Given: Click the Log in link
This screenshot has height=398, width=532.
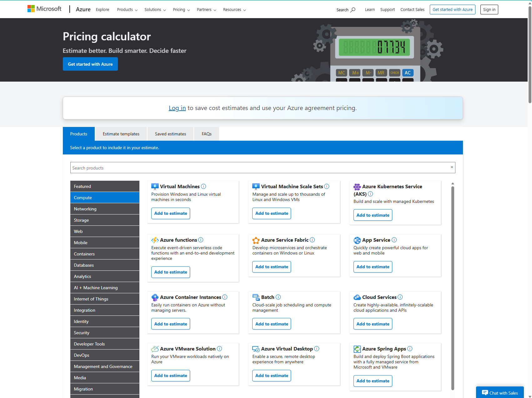Looking at the screenshot, I should pyautogui.click(x=177, y=108).
